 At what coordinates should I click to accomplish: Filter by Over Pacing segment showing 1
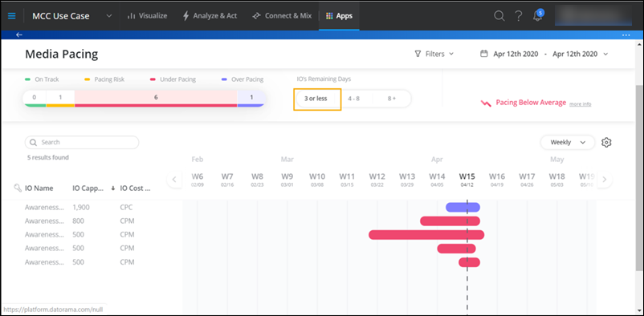pyautogui.click(x=251, y=98)
